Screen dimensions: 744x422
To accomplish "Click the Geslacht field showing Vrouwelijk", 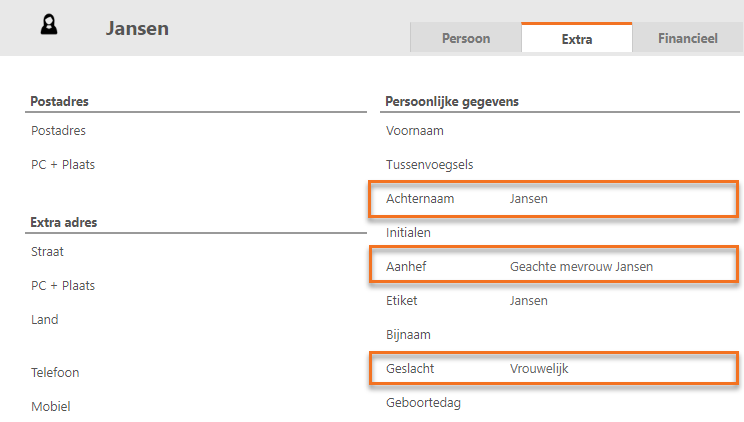I will 553,369.
